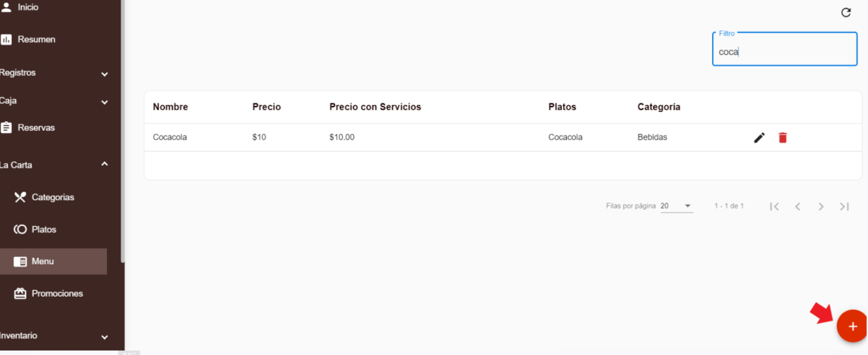868x355 pixels.
Task: Open the Filas por página dropdown
Action: point(677,206)
